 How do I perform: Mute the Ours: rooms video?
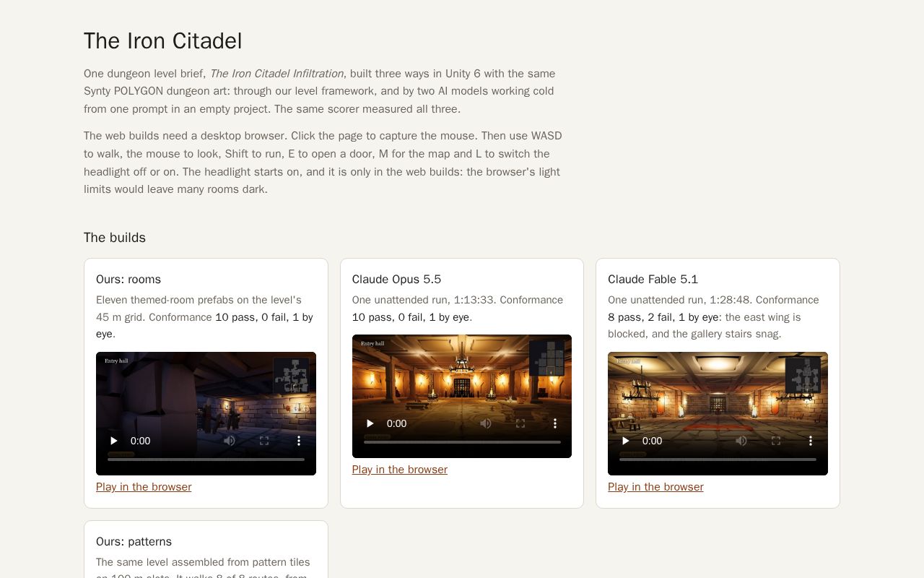point(230,441)
